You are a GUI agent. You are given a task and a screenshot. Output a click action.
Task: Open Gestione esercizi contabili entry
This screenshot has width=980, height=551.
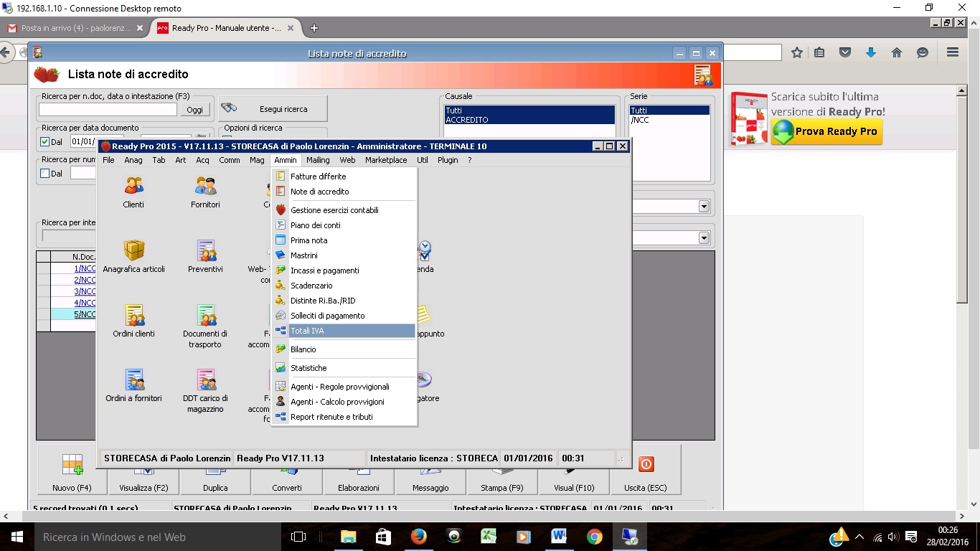[344, 210]
